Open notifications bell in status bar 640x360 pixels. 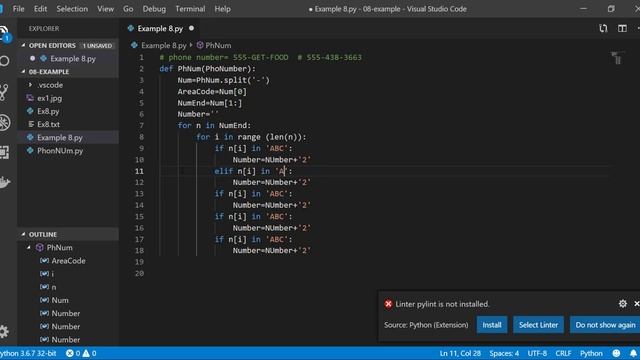(x=633, y=353)
